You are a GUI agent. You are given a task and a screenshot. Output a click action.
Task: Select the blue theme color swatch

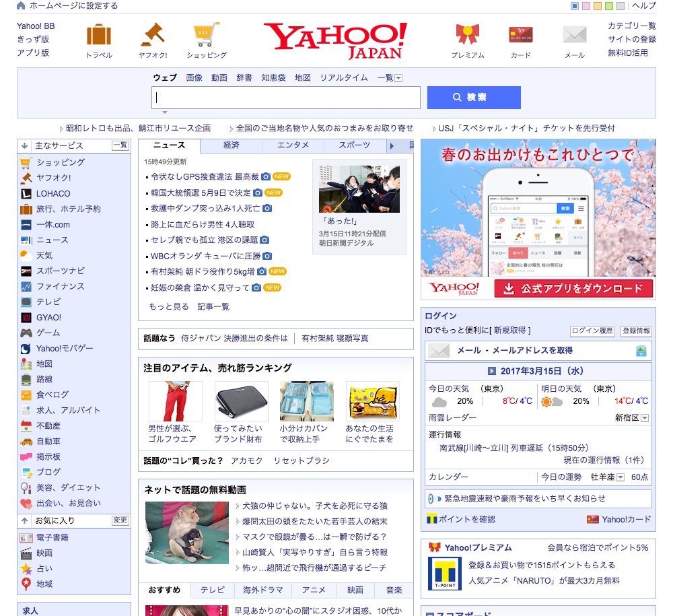coord(574,6)
